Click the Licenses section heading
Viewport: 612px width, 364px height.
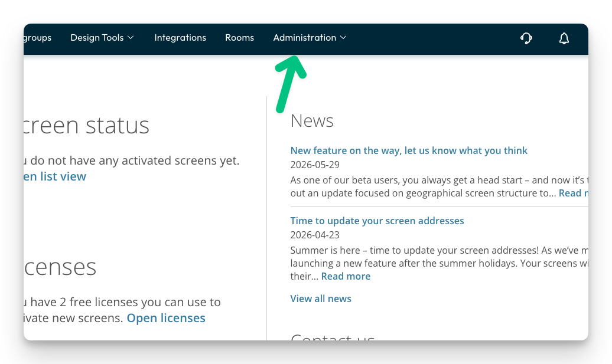pyautogui.click(x=60, y=267)
